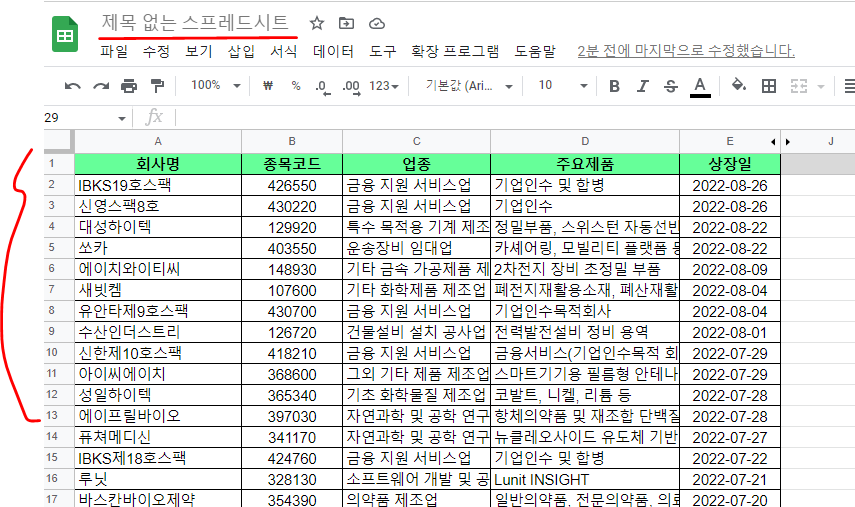855x507 pixels.
Task: Open the 확장 프로그램 menu
Action: pyautogui.click(x=455, y=51)
